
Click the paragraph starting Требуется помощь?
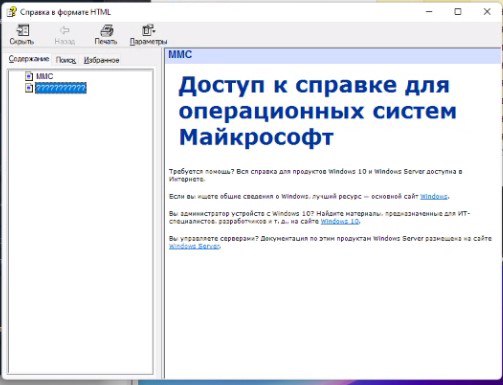click(315, 175)
